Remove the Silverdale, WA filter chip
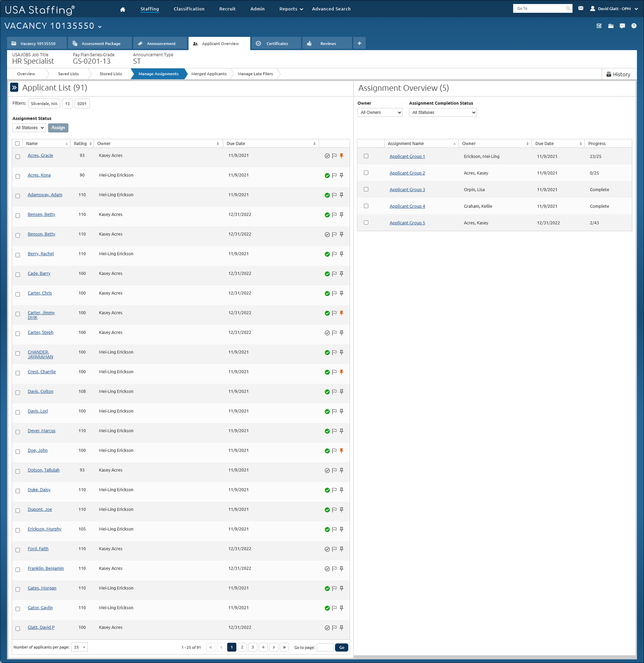Screen dimensions: 644x663 44,103
